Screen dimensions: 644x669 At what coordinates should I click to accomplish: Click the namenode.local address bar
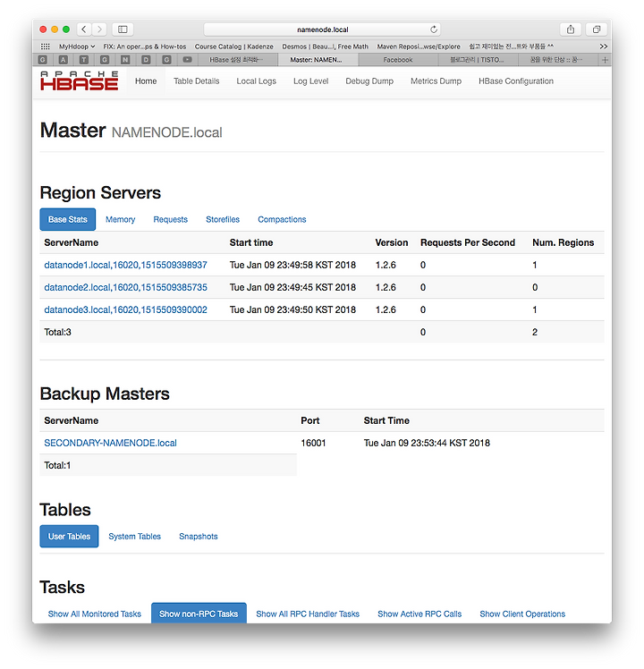click(x=322, y=30)
